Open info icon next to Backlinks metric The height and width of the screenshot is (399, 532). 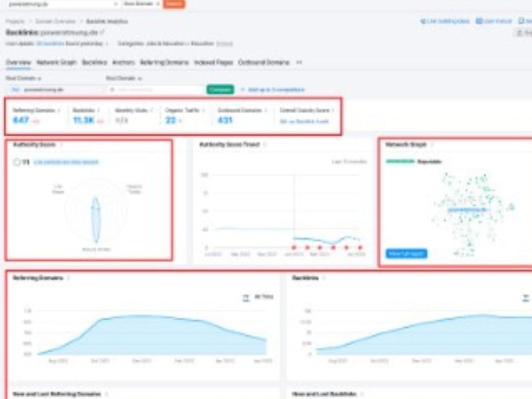tap(99, 110)
